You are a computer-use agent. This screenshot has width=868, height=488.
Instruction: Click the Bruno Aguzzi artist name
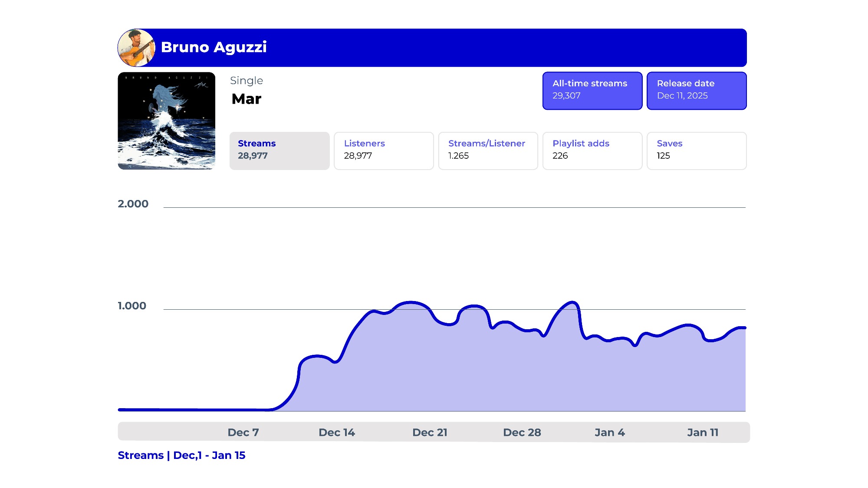coord(214,47)
